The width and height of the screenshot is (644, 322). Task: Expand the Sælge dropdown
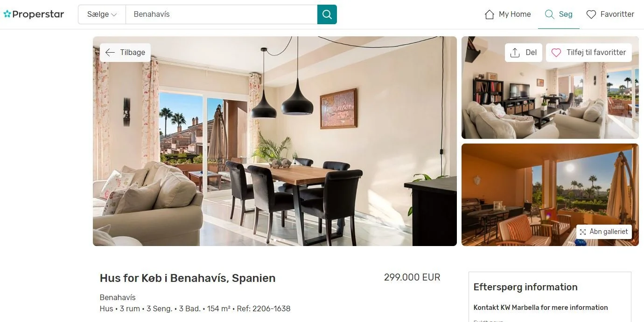click(x=102, y=14)
